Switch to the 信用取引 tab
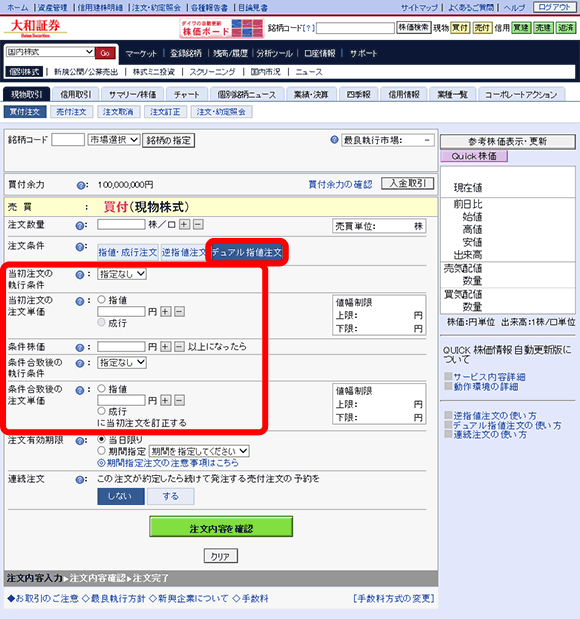The image size is (580, 619). pyautogui.click(x=76, y=94)
